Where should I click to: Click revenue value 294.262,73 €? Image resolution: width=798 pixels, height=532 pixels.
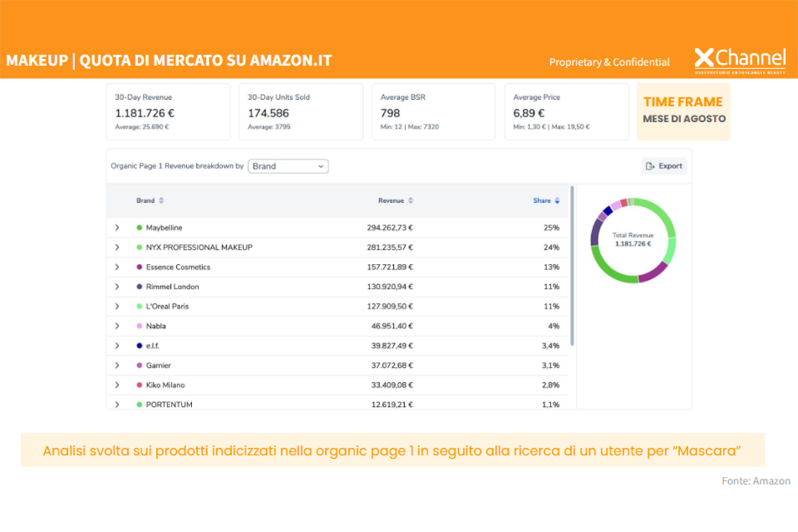click(x=390, y=227)
